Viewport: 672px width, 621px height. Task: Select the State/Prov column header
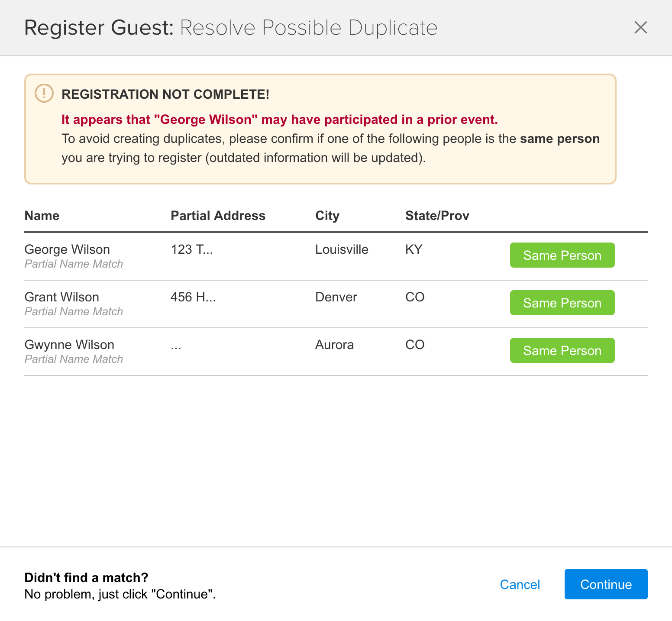click(x=437, y=215)
